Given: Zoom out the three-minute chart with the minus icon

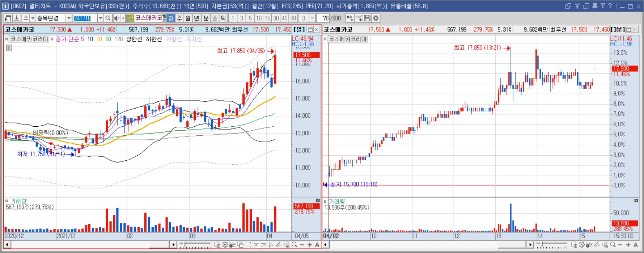Looking at the screenshot, I should [x=620, y=245].
